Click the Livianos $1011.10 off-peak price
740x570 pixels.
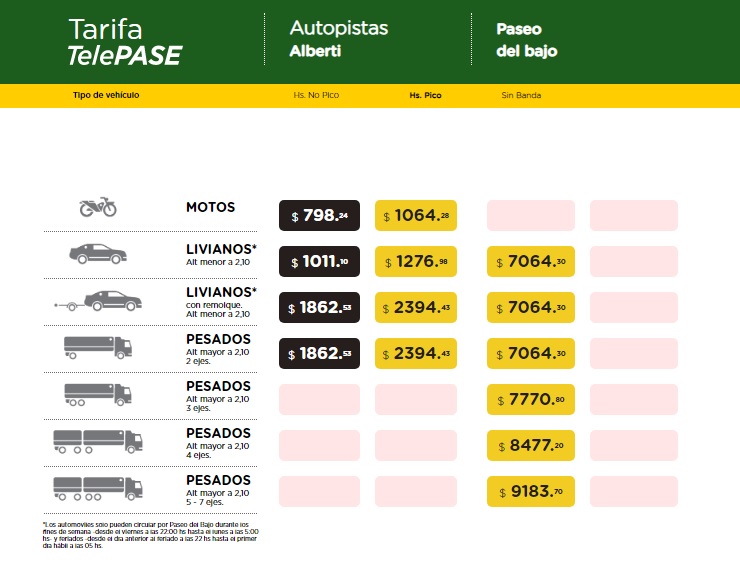point(319,262)
